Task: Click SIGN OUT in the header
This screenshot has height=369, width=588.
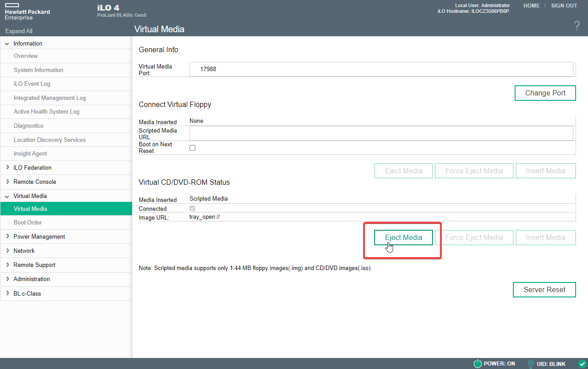Action: tap(564, 6)
